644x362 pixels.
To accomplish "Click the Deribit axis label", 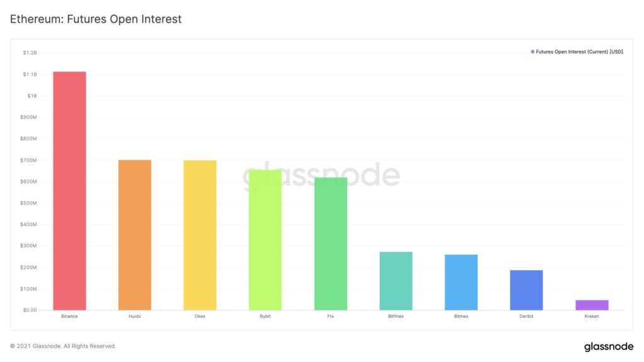I will [x=526, y=317].
